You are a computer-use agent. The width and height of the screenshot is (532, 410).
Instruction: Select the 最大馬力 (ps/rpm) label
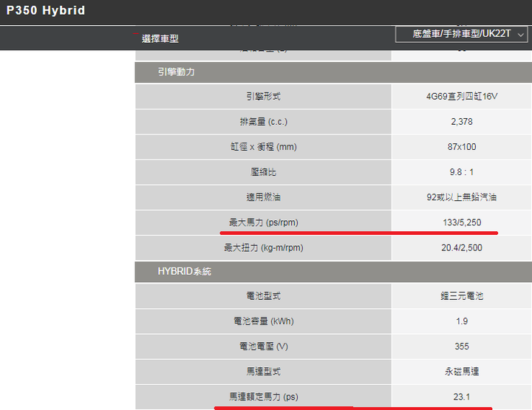[x=263, y=222]
